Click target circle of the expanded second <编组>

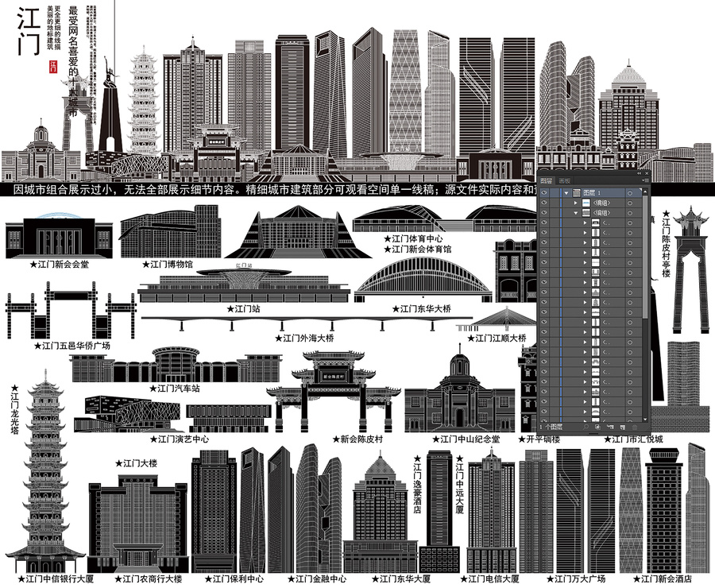(630, 213)
